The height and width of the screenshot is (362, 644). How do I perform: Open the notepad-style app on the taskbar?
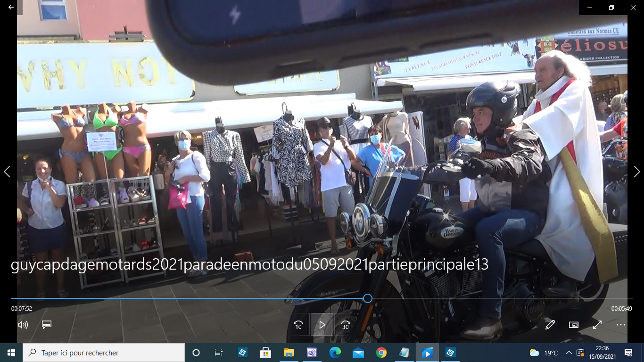click(x=404, y=353)
